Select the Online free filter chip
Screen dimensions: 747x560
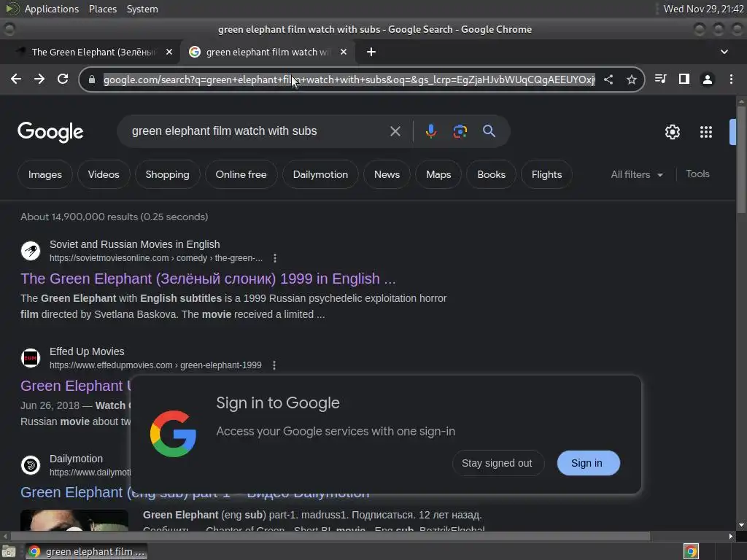point(241,174)
